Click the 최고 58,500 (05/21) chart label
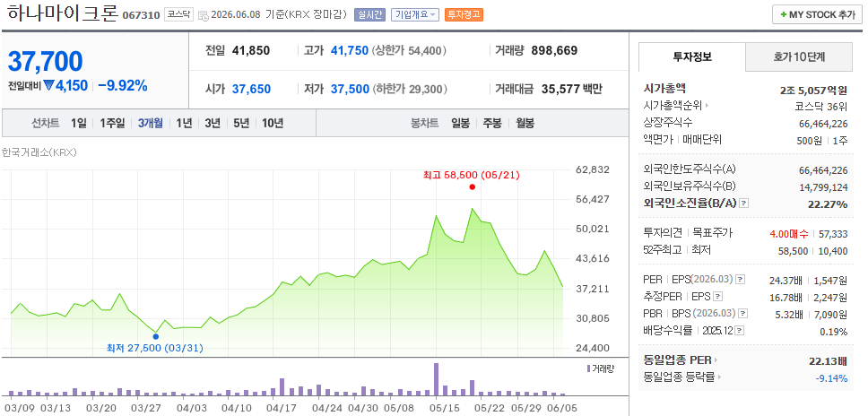Image resolution: width=868 pixels, height=416 pixels. (472, 175)
